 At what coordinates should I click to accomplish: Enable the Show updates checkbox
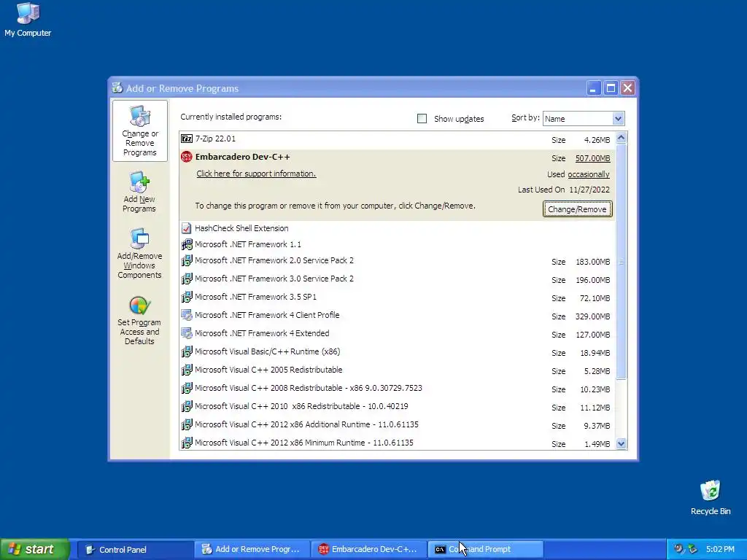[x=422, y=119]
